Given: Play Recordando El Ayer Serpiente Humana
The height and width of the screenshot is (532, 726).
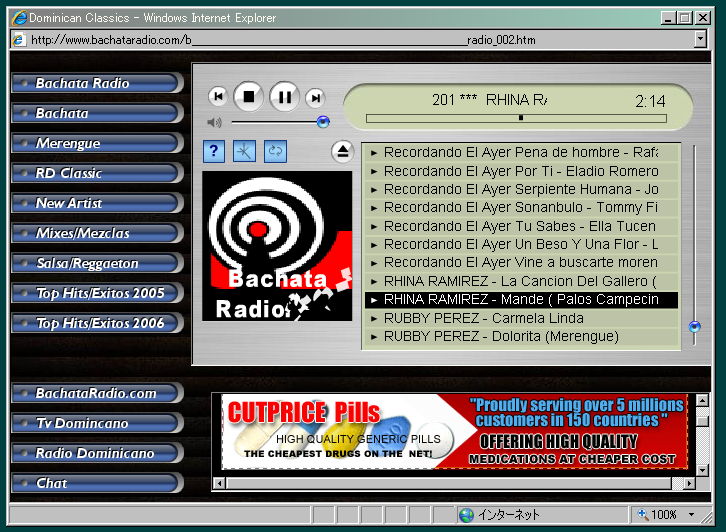Looking at the screenshot, I should click(x=521, y=189).
